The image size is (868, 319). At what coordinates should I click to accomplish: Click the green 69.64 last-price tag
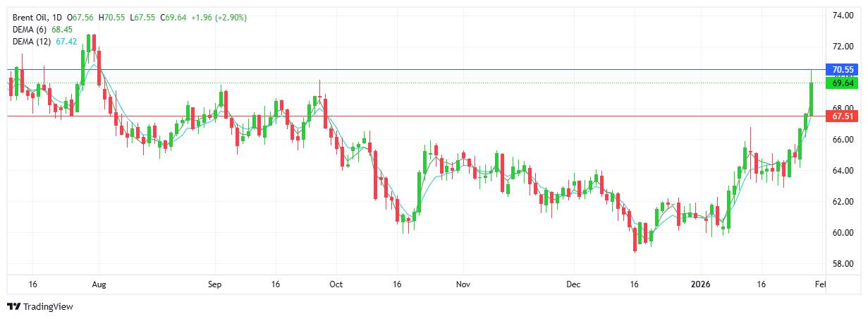(843, 83)
